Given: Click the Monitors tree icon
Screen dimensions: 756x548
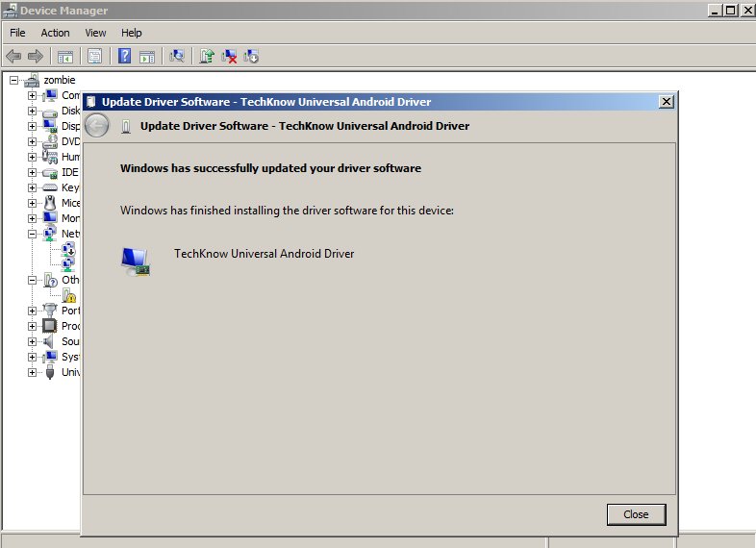Looking at the screenshot, I should [50, 218].
